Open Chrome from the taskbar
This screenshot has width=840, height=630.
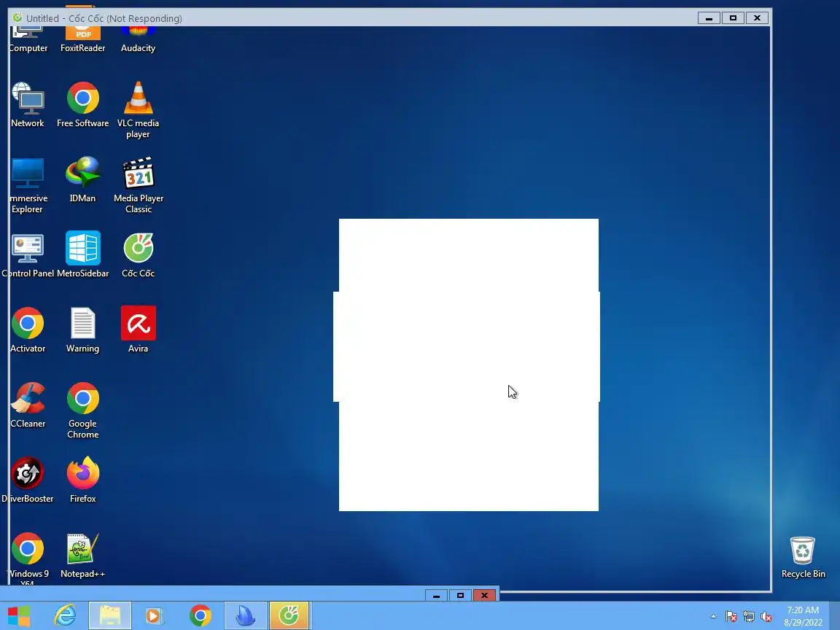[x=201, y=615]
